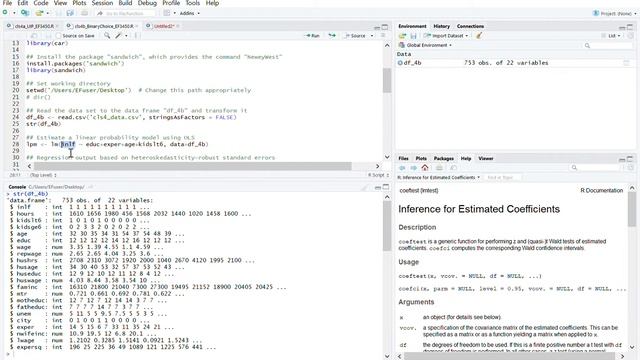Click the Environment search field
The width and height of the screenshot is (640, 360).
click(x=609, y=46)
